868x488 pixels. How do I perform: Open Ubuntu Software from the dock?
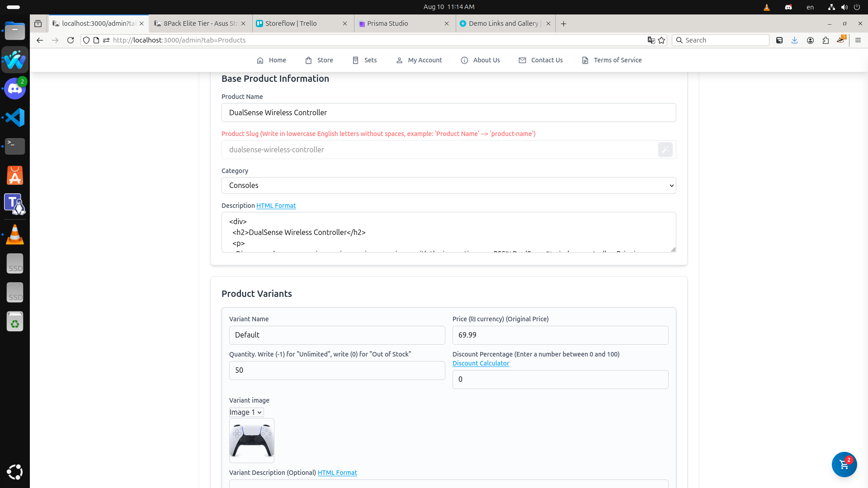coord(15,175)
